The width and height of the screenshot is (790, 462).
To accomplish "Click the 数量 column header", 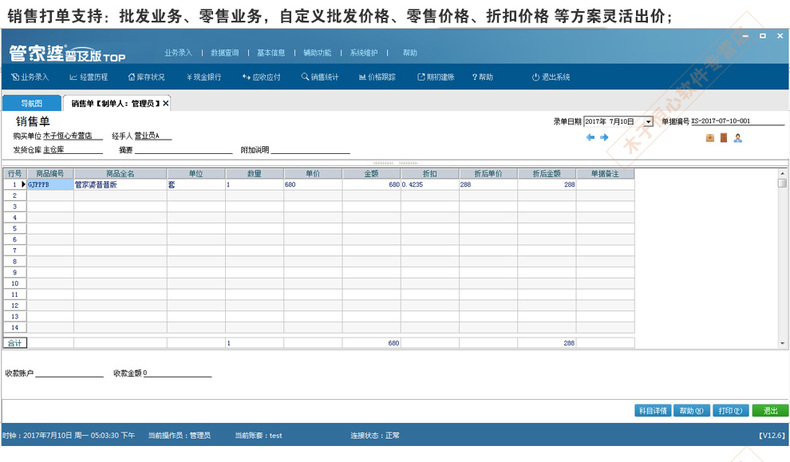I will (254, 173).
